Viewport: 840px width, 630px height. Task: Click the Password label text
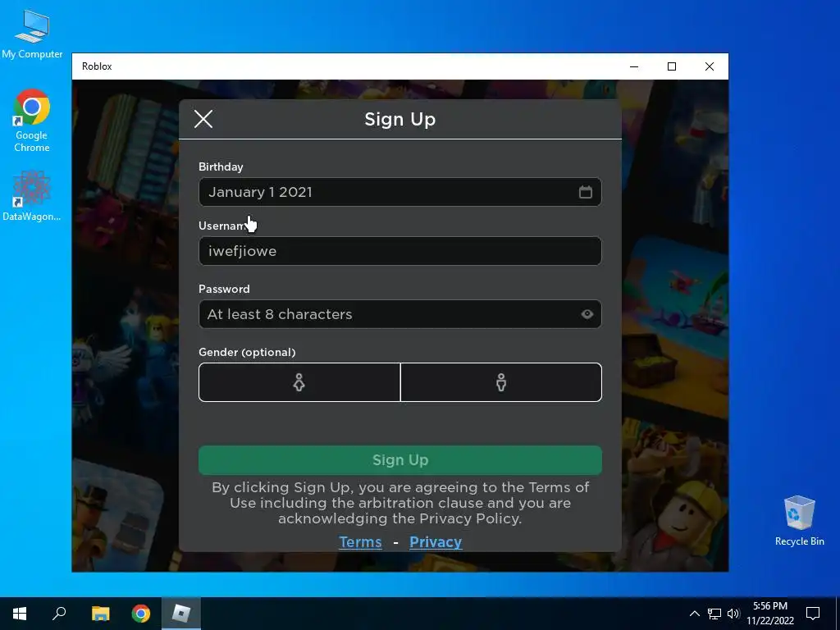click(224, 289)
